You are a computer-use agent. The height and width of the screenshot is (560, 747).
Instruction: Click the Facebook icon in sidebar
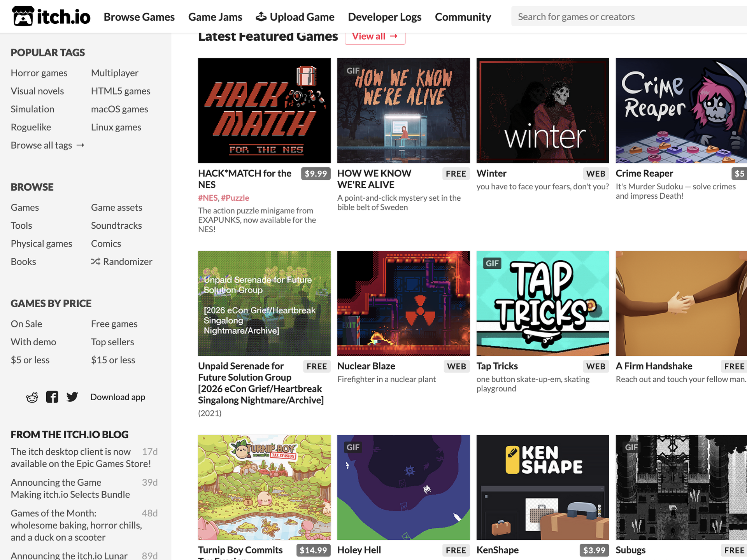53,396
